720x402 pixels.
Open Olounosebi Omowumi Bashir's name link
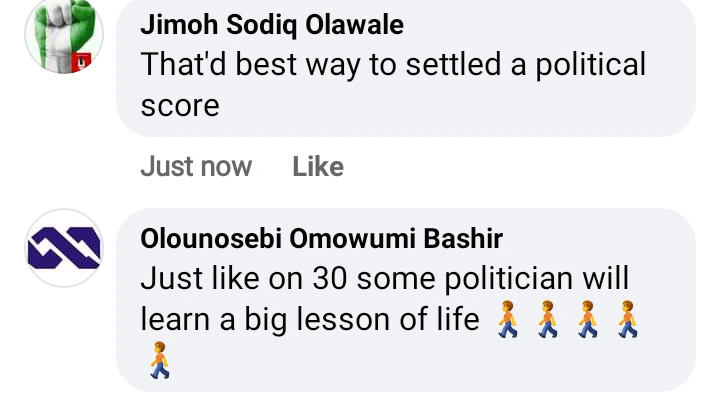(321, 240)
